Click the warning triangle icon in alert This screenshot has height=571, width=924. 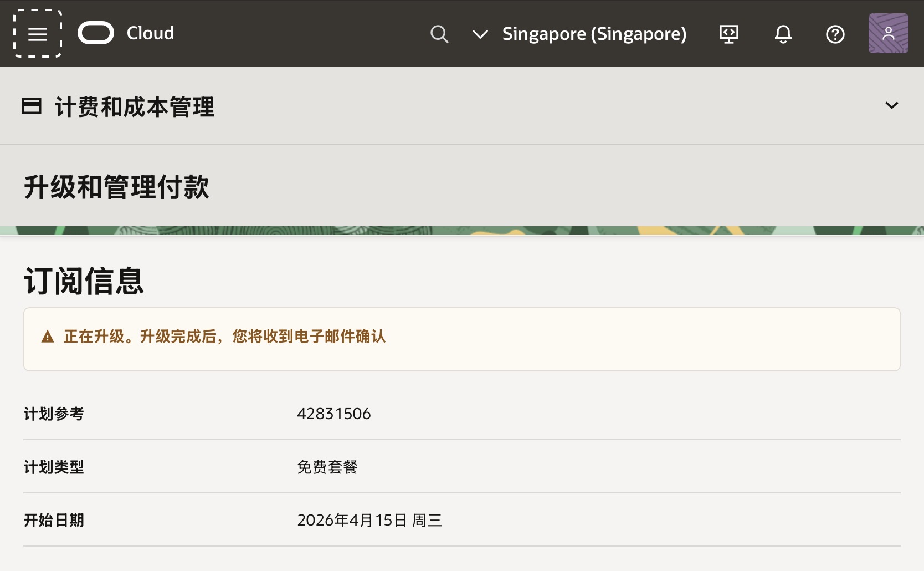coord(48,337)
